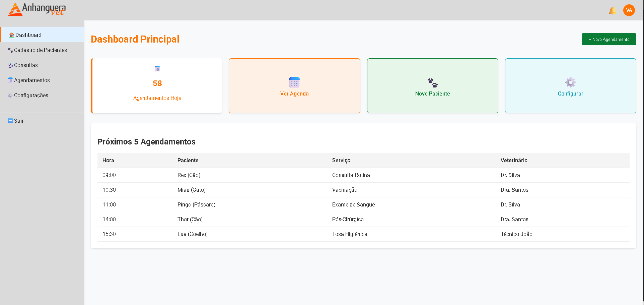Open the VA user avatar menu
Screen dimensions: 644x305
pyautogui.click(x=629, y=10)
